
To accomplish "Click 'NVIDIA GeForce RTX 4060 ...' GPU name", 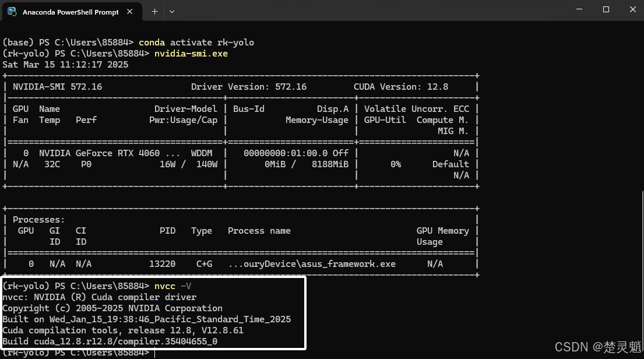I will coord(109,153).
